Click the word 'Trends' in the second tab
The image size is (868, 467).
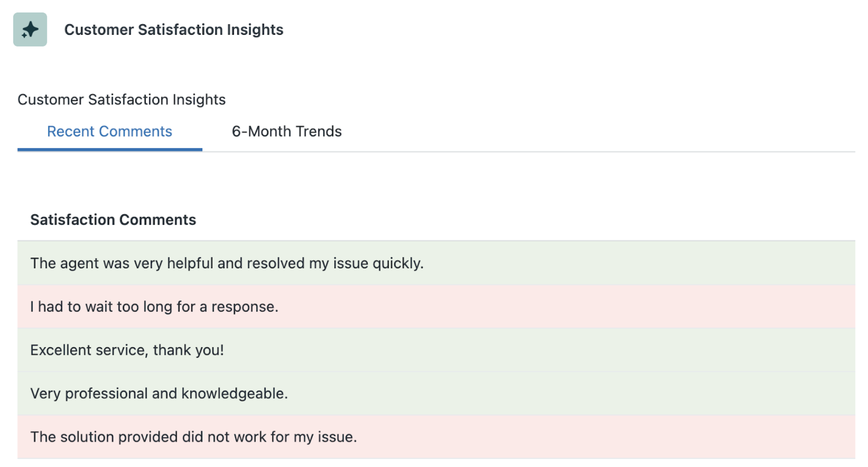(319, 131)
